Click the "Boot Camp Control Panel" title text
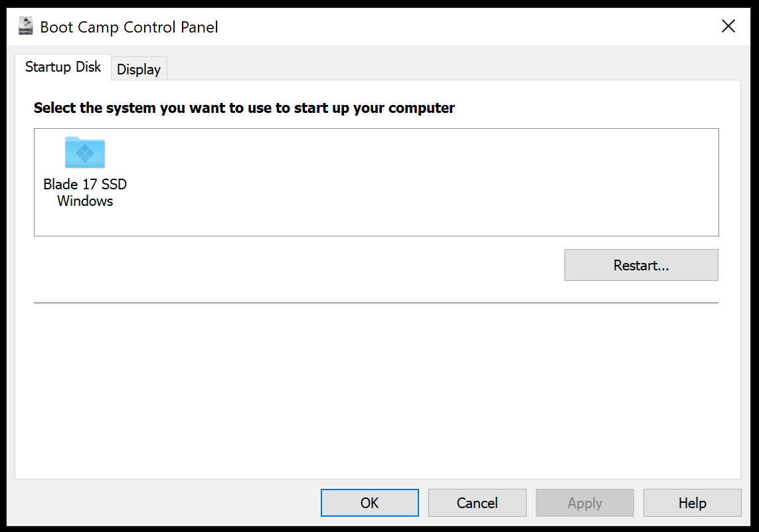Screen dimensions: 759x532 pos(129,27)
